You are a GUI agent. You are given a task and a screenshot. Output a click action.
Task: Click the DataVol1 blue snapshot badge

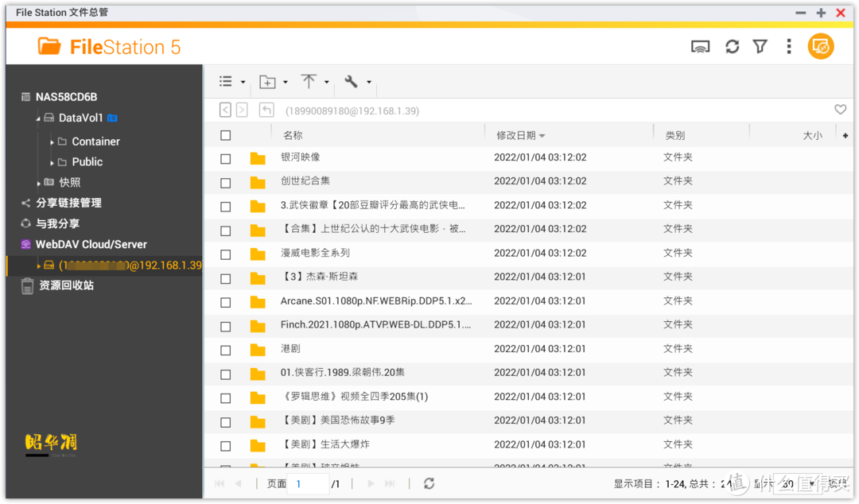[112, 118]
